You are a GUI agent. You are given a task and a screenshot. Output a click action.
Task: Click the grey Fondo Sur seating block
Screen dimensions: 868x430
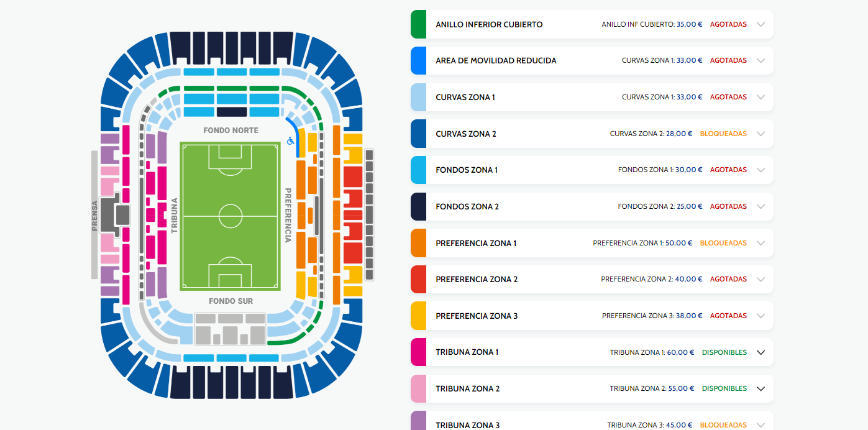tap(231, 329)
